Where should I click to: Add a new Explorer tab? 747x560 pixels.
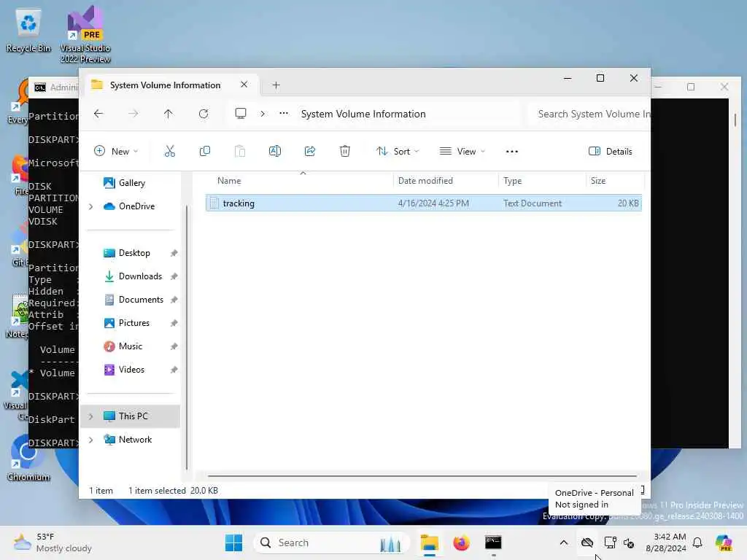[276, 85]
